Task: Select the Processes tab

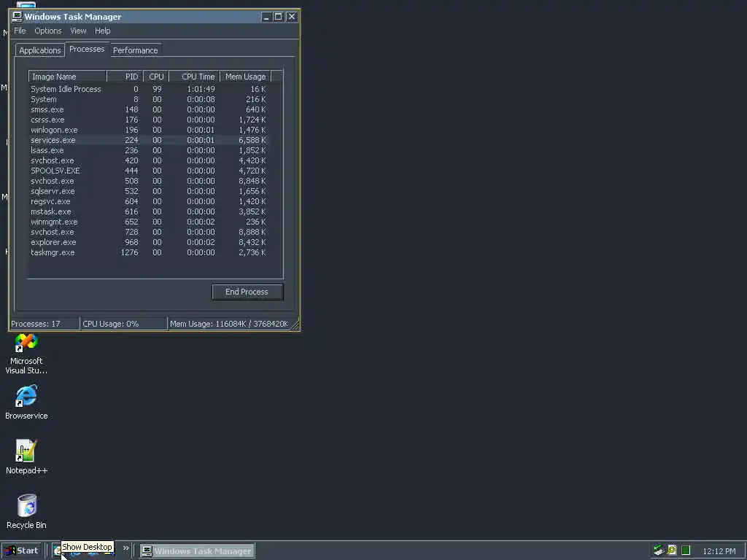Action: 87,49
